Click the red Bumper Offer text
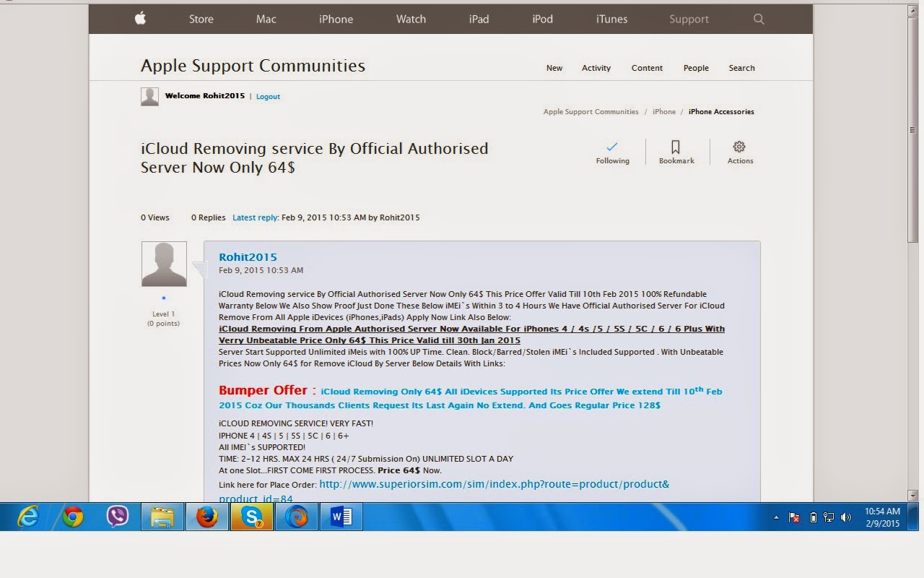The height and width of the screenshot is (578, 924). coord(263,390)
